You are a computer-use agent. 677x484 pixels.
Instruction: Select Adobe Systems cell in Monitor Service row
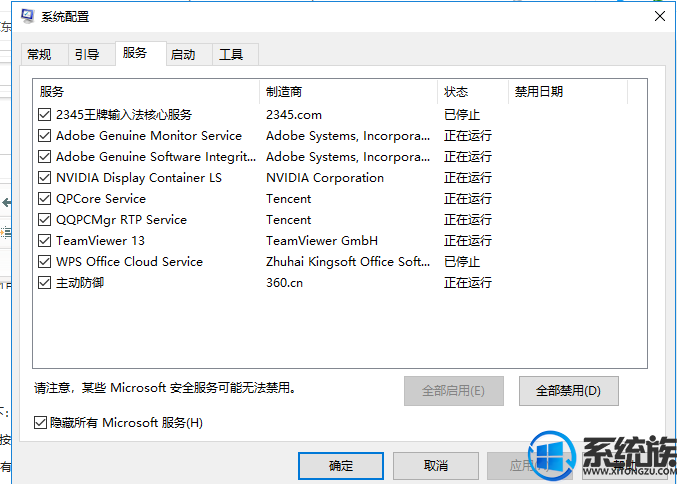pos(348,136)
